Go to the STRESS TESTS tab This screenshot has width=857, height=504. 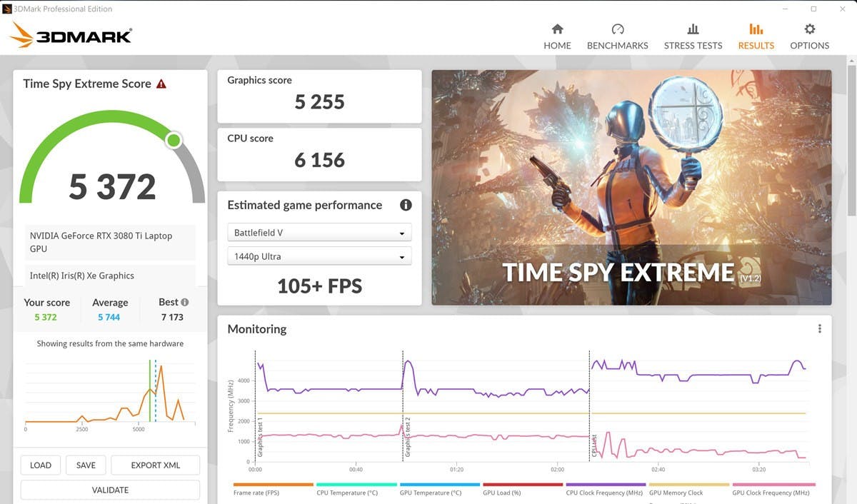tap(693, 45)
